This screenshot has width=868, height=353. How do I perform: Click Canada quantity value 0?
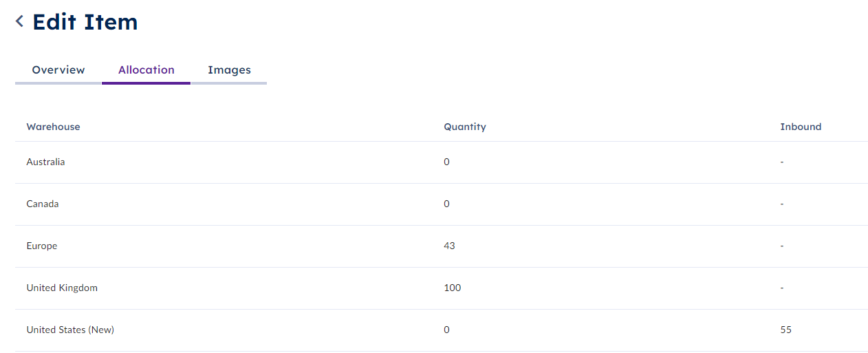pos(446,204)
